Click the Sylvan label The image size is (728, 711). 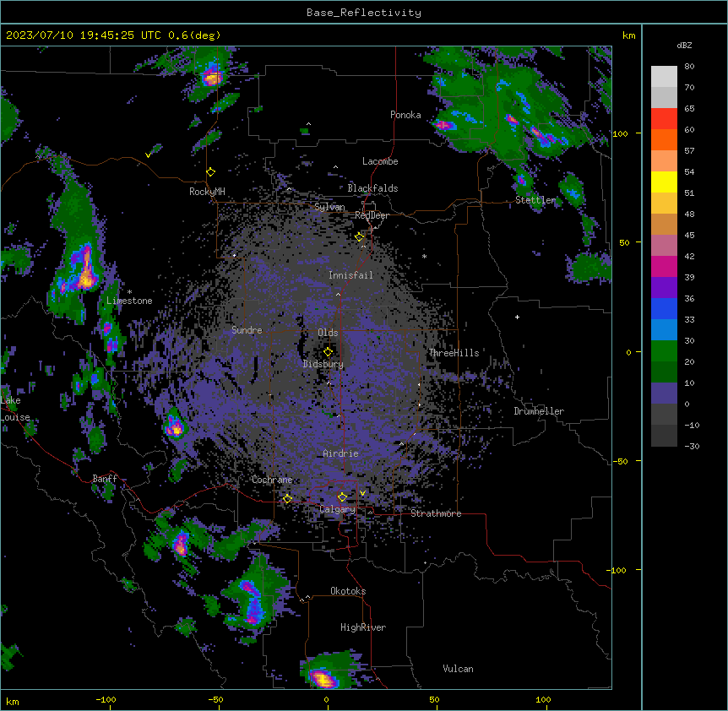[329, 207]
